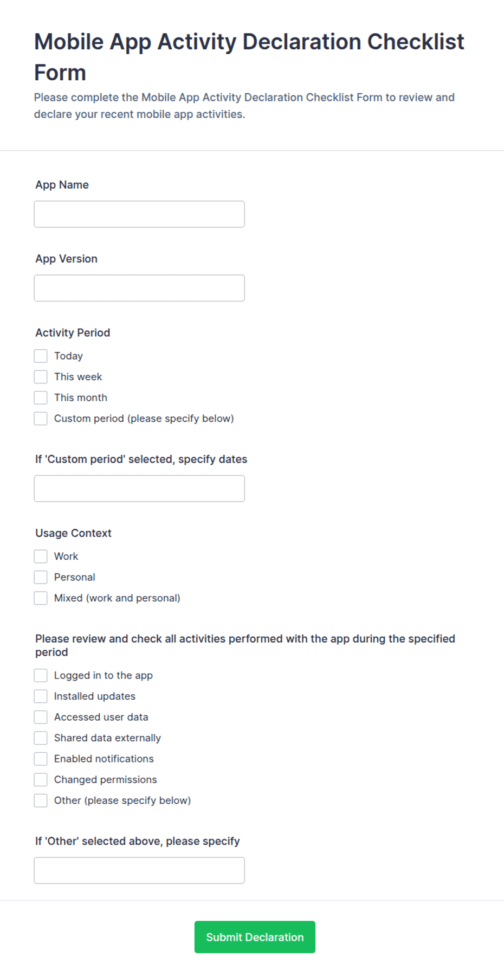Enable the Custom period checkbox

41,419
